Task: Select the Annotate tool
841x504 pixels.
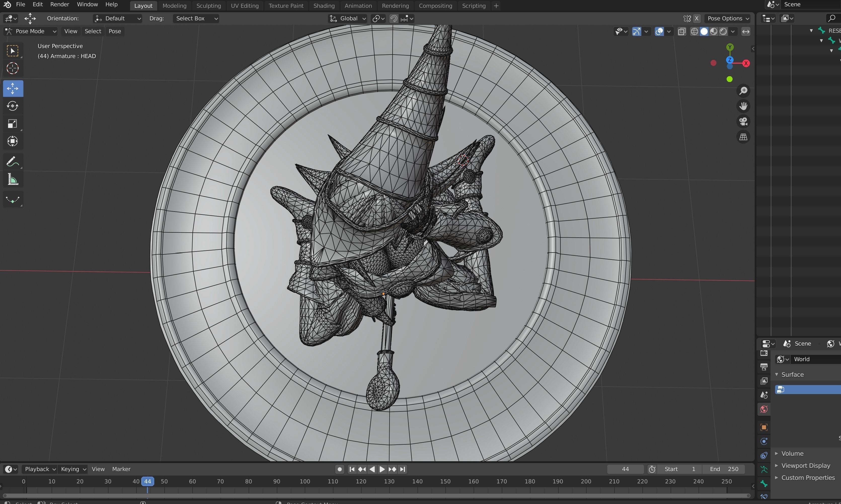Action: 13,162
